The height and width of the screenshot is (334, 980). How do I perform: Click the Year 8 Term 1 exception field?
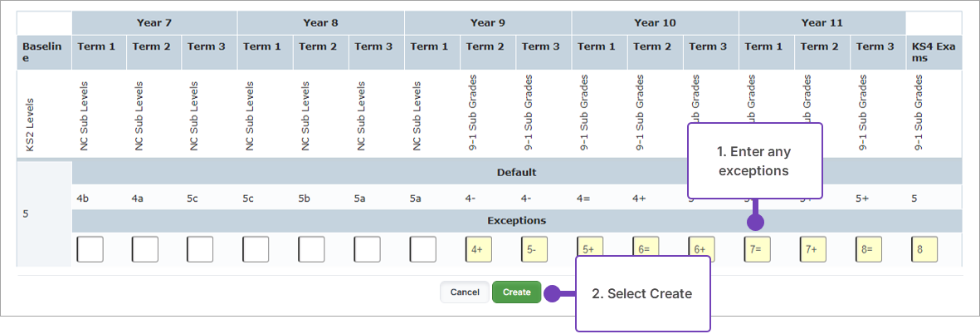(256, 249)
